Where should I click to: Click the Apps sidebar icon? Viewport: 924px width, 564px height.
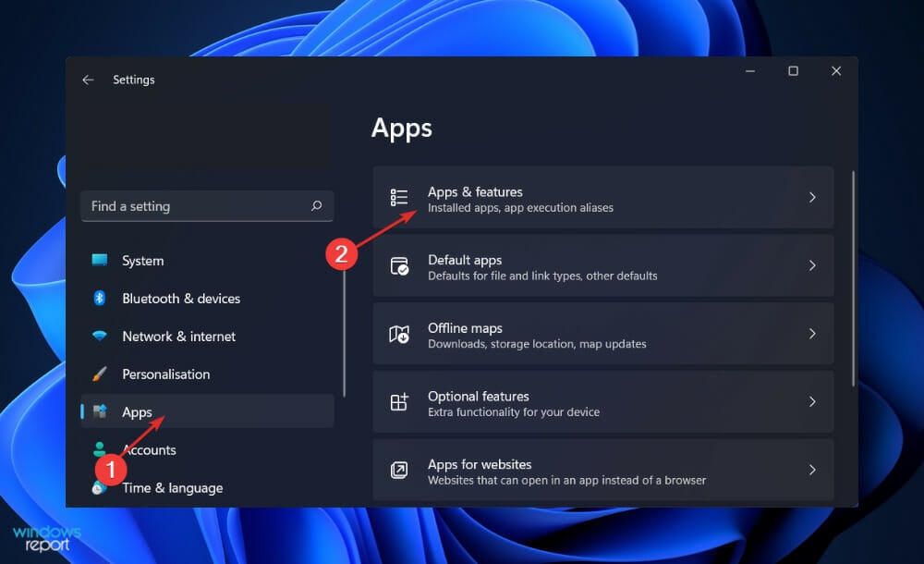point(100,411)
